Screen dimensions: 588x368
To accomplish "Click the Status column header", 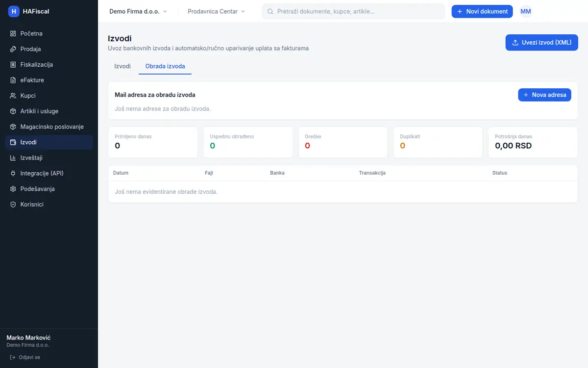I will 500,173.
